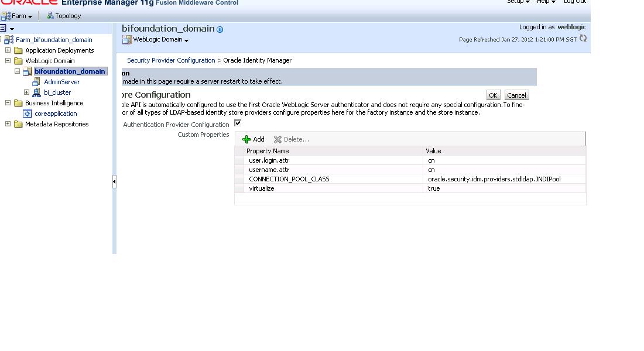Click the Cancel button
The width and height of the screenshot is (644, 351).
[517, 95]
